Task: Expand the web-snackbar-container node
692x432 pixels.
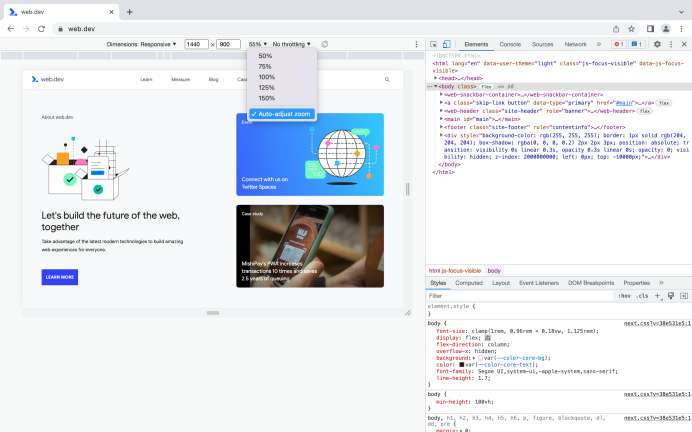Action: pyautogui.click(x=441, y=94)
